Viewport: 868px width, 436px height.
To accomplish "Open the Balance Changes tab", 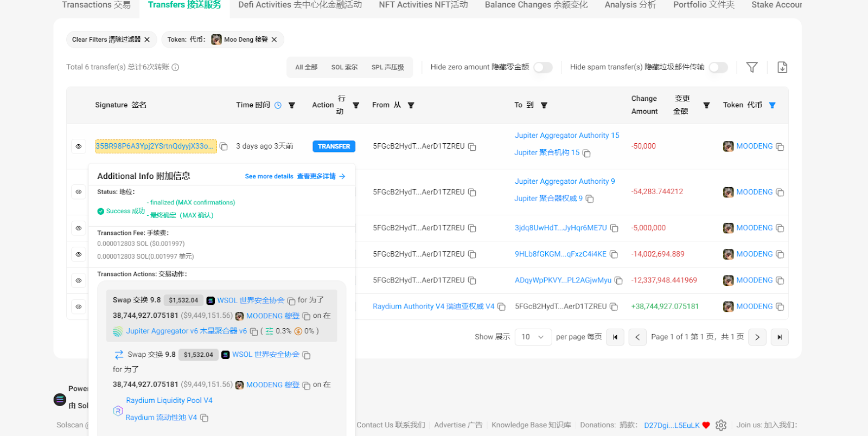I will click(x=535, y=5).
